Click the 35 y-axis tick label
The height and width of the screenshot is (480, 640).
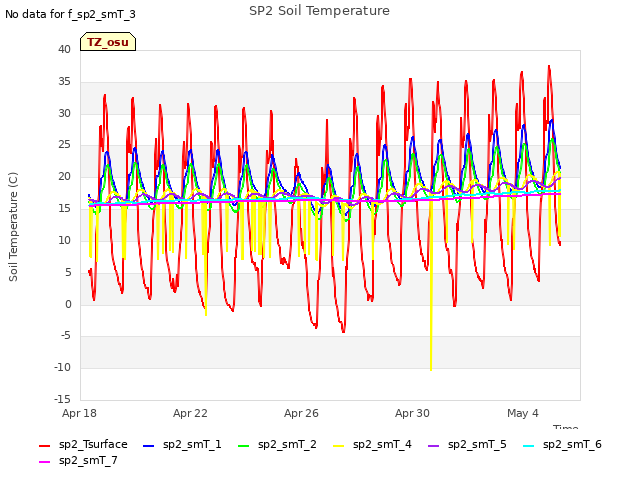[x=64, y=82]
